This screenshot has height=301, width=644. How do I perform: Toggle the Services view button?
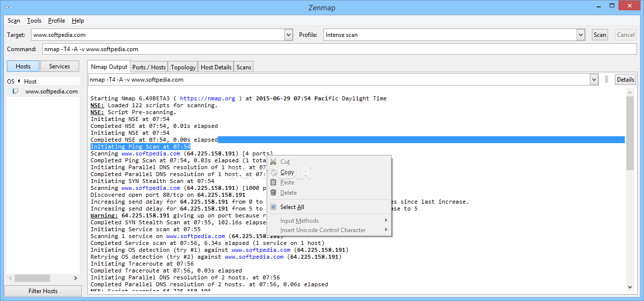(x=60, y=66)
